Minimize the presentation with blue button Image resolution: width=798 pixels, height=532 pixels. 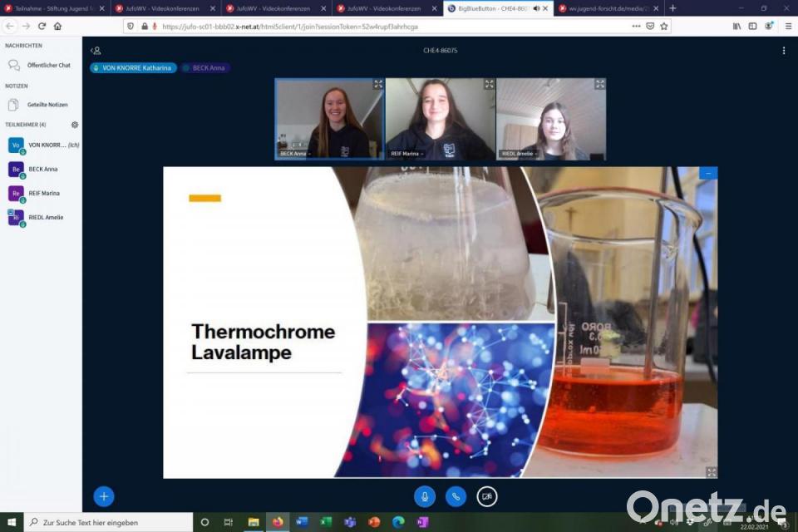tap(708, 173)
